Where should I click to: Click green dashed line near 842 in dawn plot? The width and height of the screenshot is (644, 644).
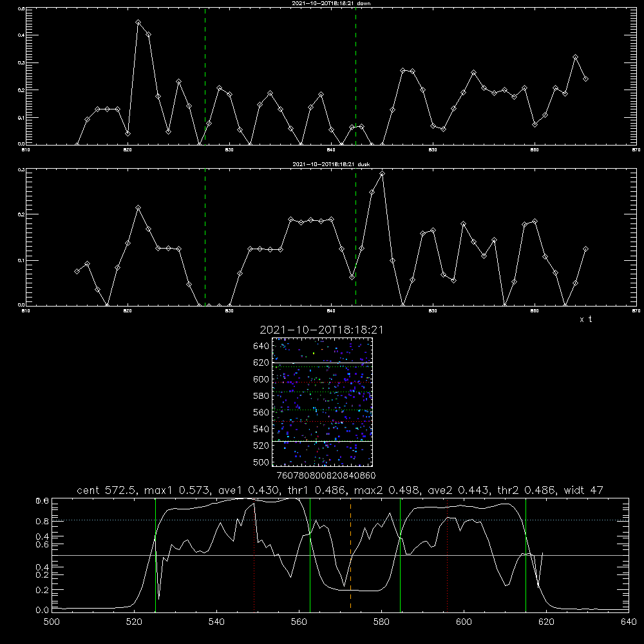coord(355,76)
